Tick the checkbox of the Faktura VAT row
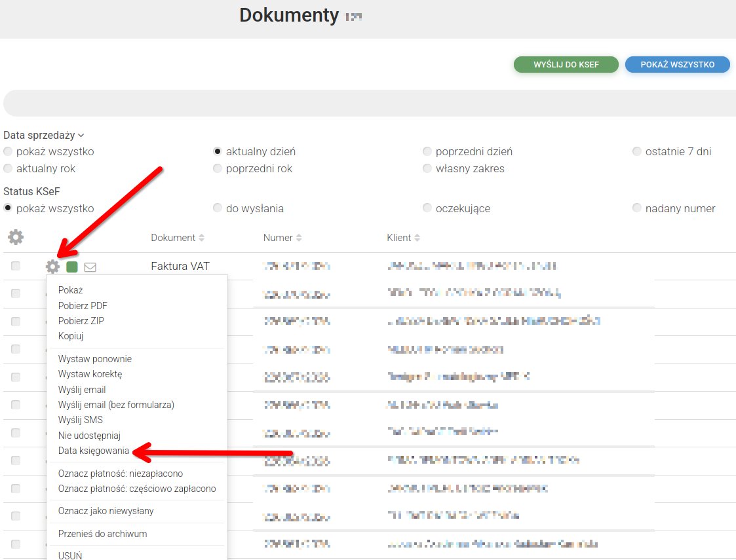736x560 pixels. [x=16, y=266]
